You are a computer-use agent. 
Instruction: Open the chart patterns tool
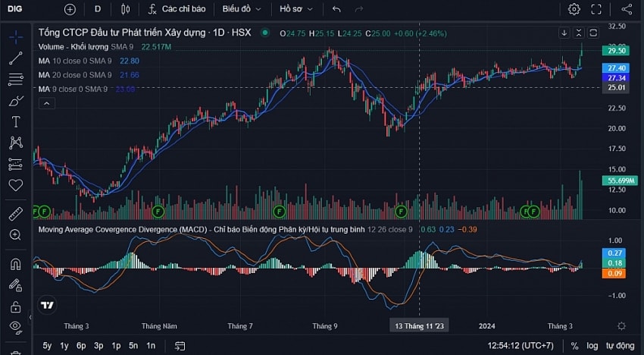click(x=16, y=143)
